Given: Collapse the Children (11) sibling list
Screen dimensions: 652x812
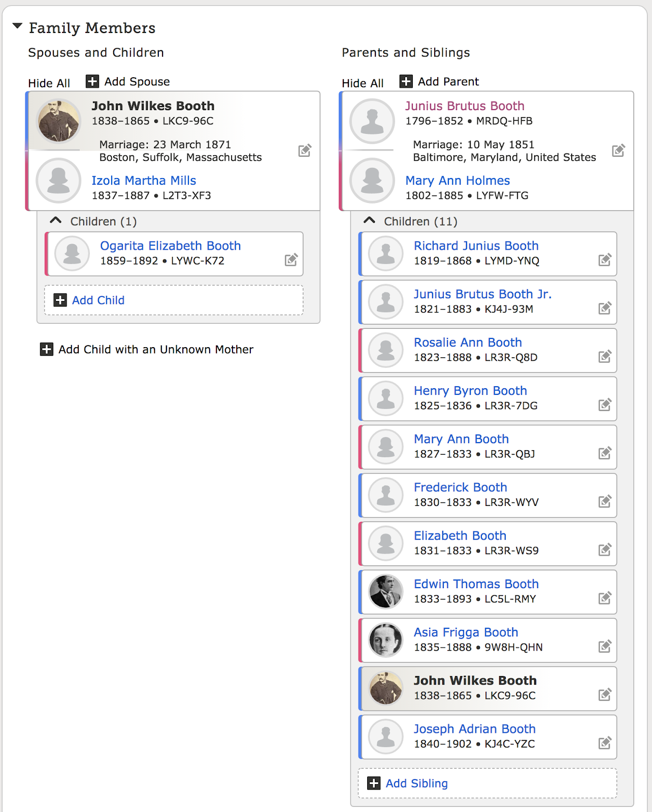Looking at the screenshot, I should coord(369,220).
